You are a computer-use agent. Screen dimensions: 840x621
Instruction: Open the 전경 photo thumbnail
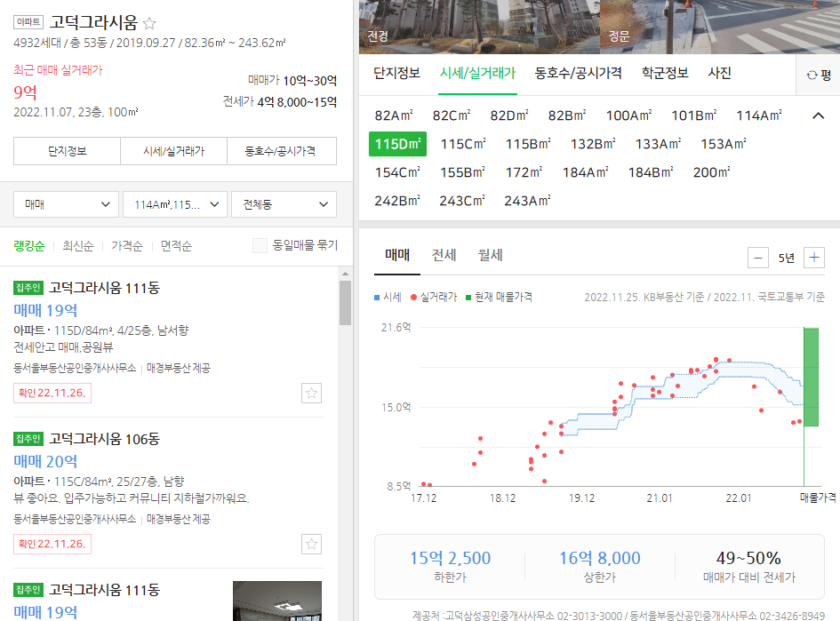[x=479, y=27]
